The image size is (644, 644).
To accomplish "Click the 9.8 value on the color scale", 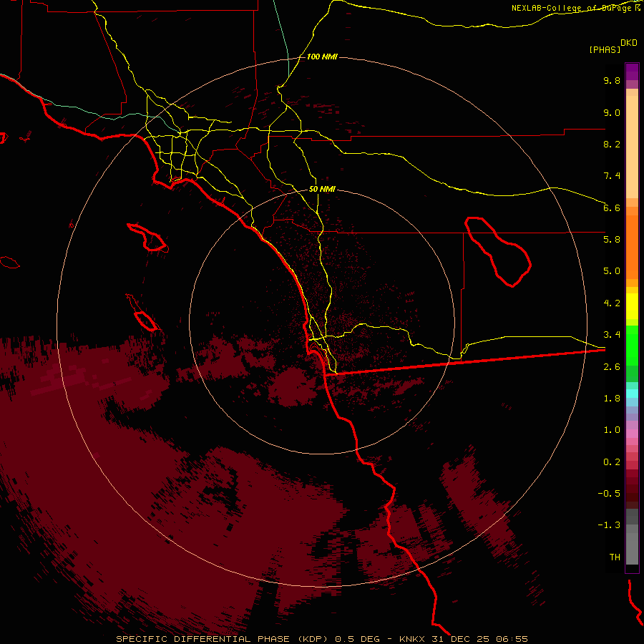I will [612, 80].
